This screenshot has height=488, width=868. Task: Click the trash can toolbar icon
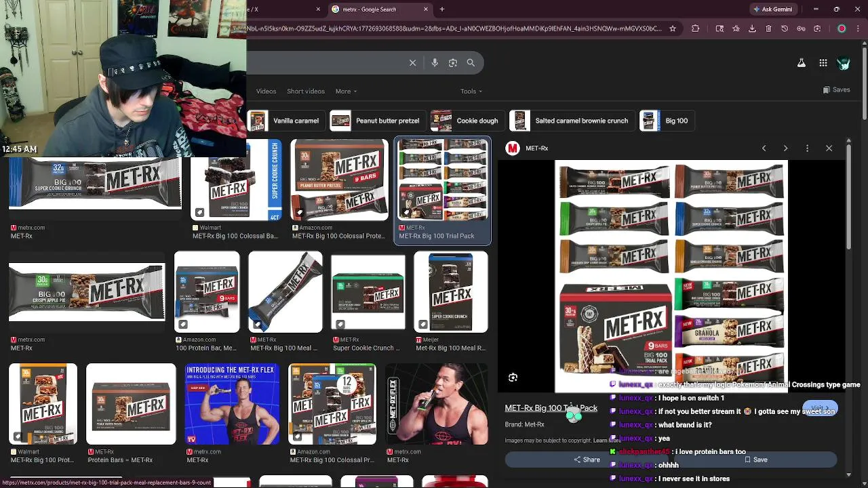tap(768, 28)
